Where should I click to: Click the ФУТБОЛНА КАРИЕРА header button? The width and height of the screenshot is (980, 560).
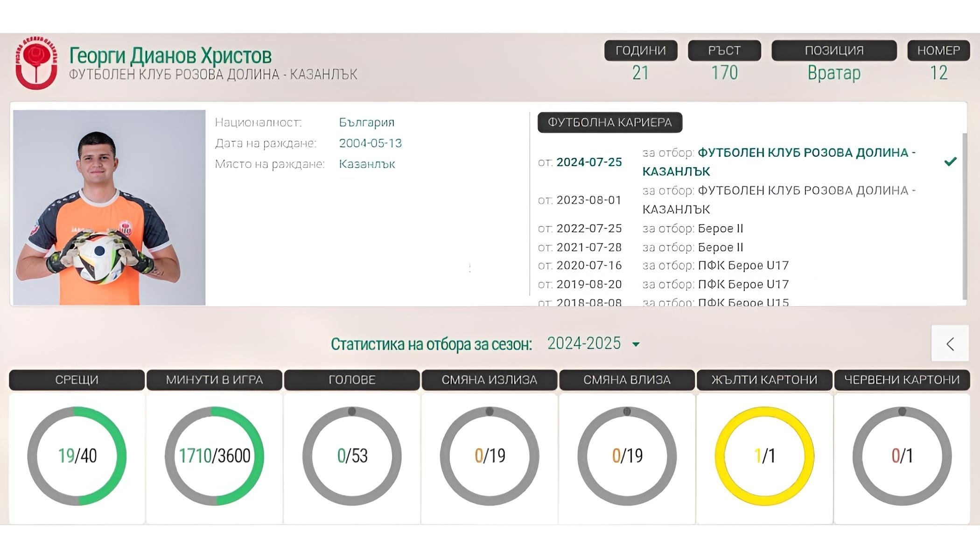(x=609, y=122)
